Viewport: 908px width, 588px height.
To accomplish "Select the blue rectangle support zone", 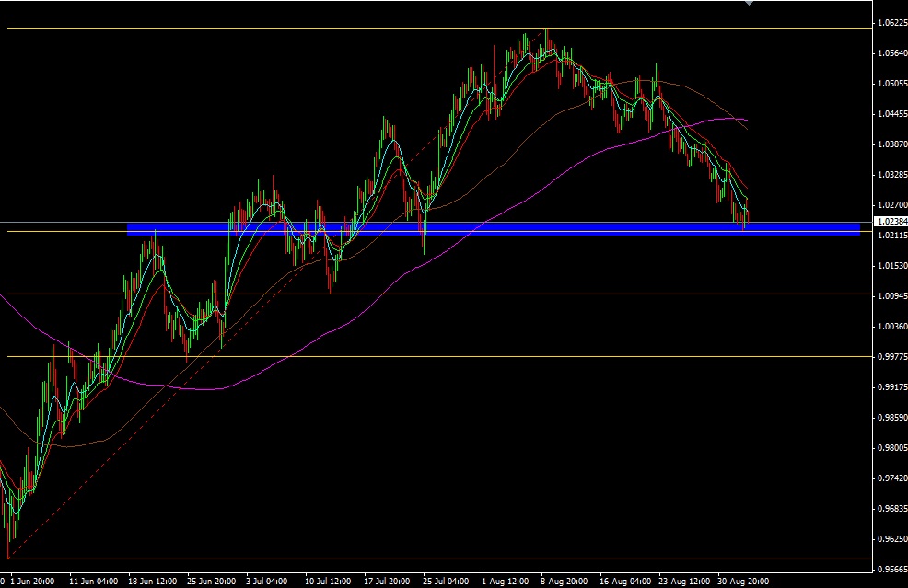I will click(494, 229).
